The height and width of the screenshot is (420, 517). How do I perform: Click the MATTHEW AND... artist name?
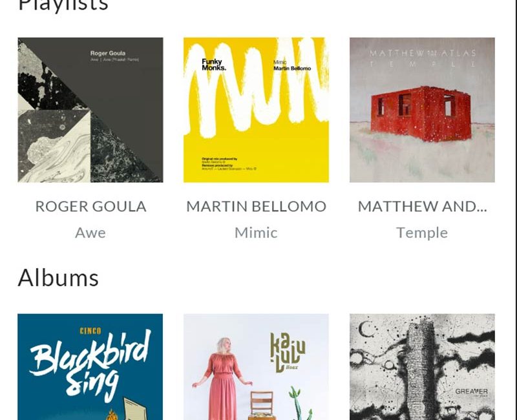[423, 206]
